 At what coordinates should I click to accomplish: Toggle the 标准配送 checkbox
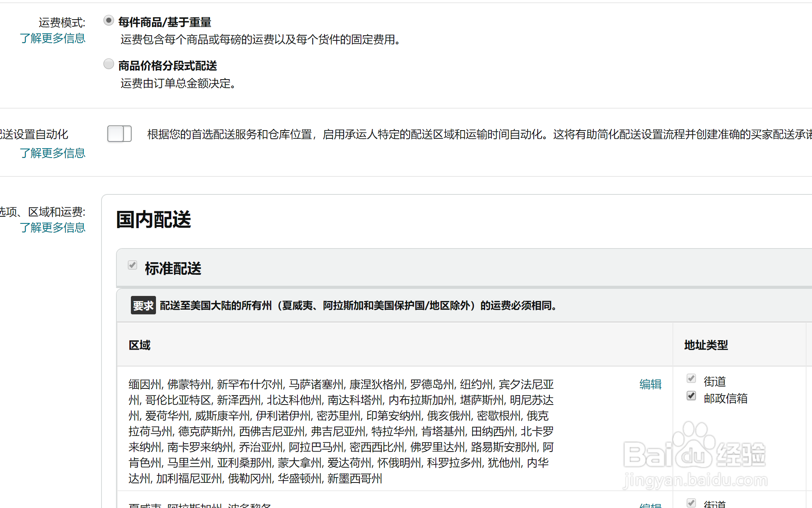pos(132,265)
